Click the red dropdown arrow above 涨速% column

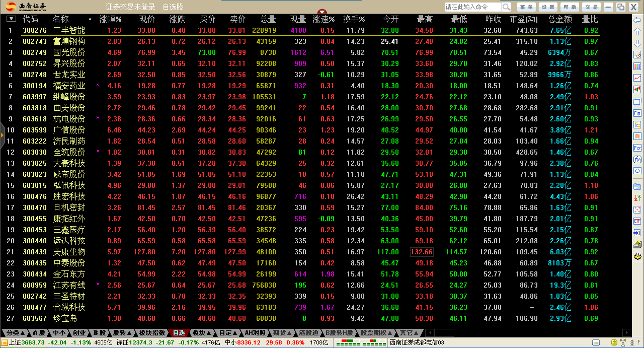[323, 12]
